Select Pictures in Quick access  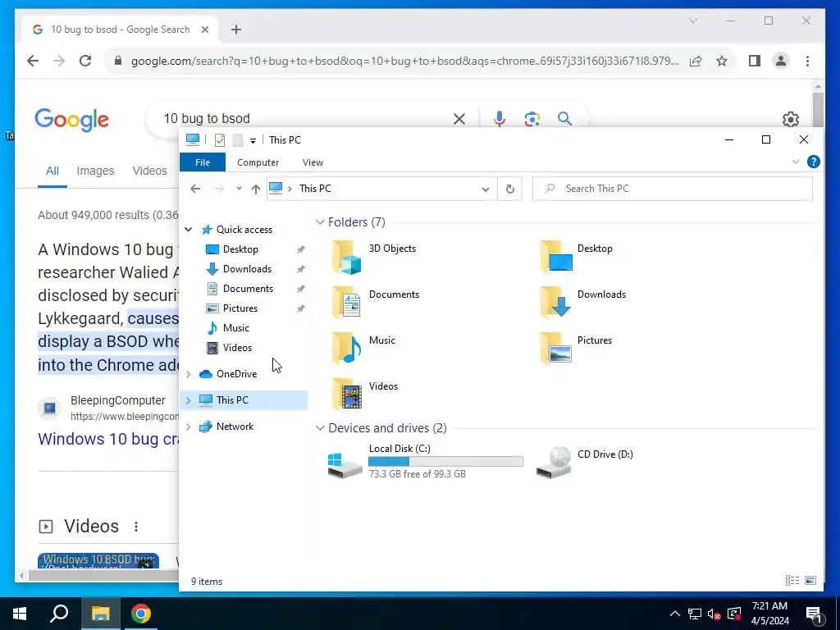240,308
